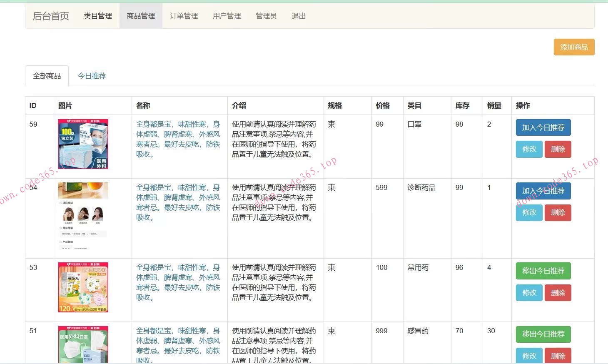
Task: Click the 添加商品 button
Action: [574, 47]
